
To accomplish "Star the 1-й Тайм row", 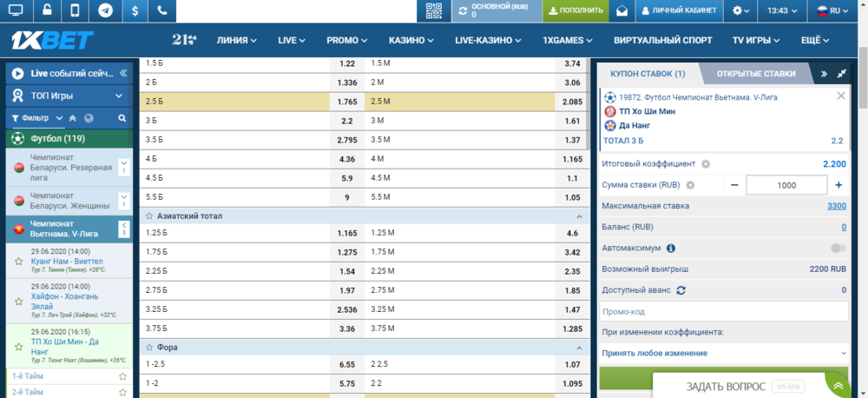I will [x=123, y=375].
